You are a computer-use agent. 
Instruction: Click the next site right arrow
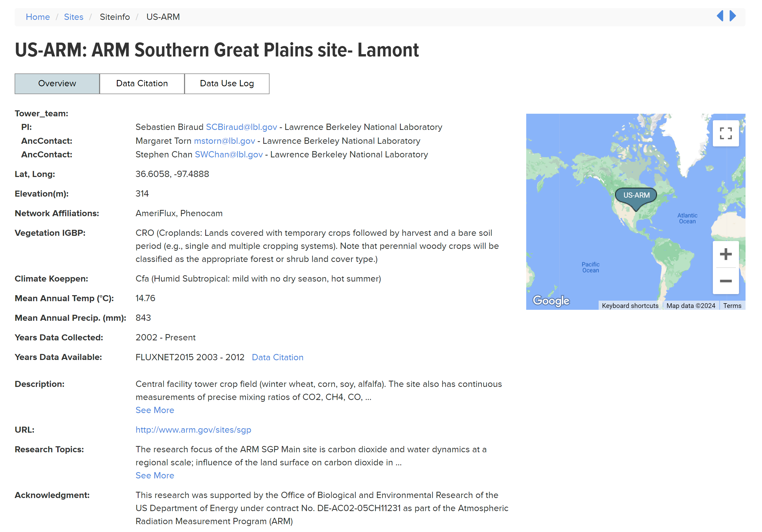(x=733, y=16)
